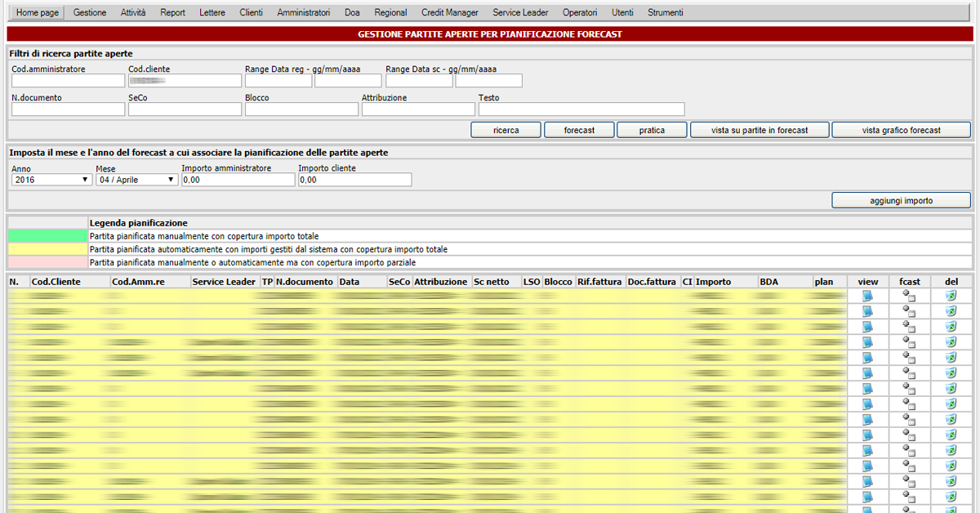
Task: Click fcast add icon in second table row
Action: 909,311
